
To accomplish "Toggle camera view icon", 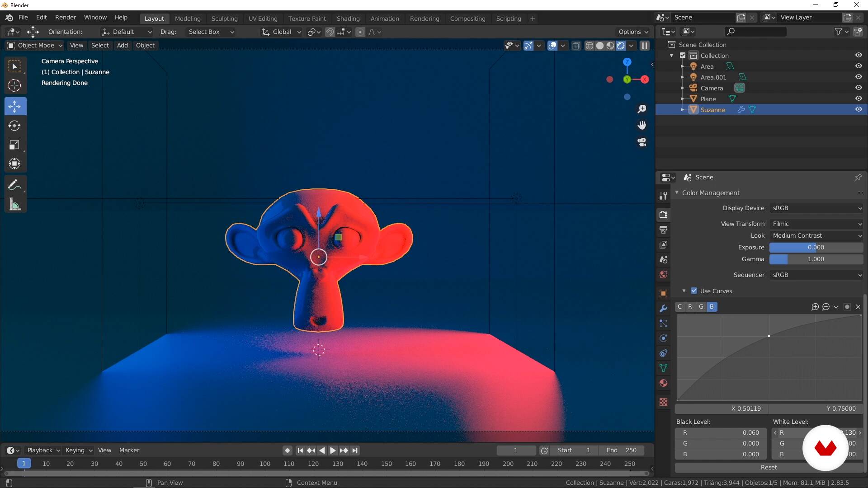I will pyautogui.click(x=642, y=142).
